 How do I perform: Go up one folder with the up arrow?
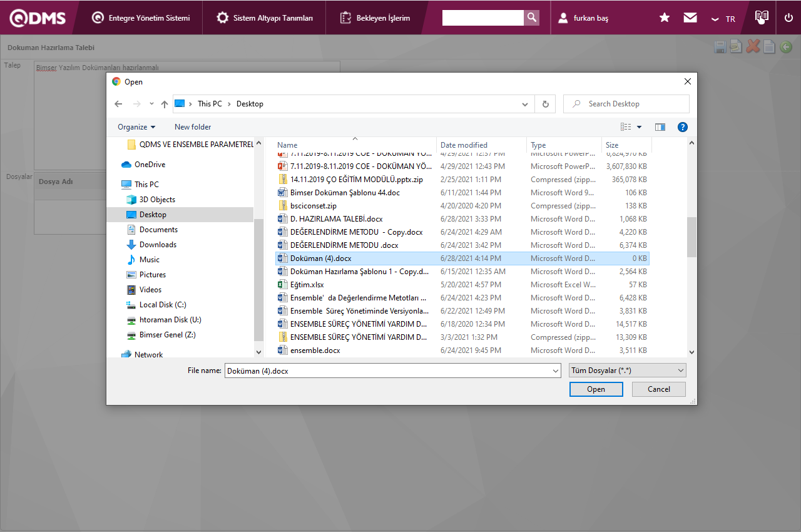tap(165, 104)
